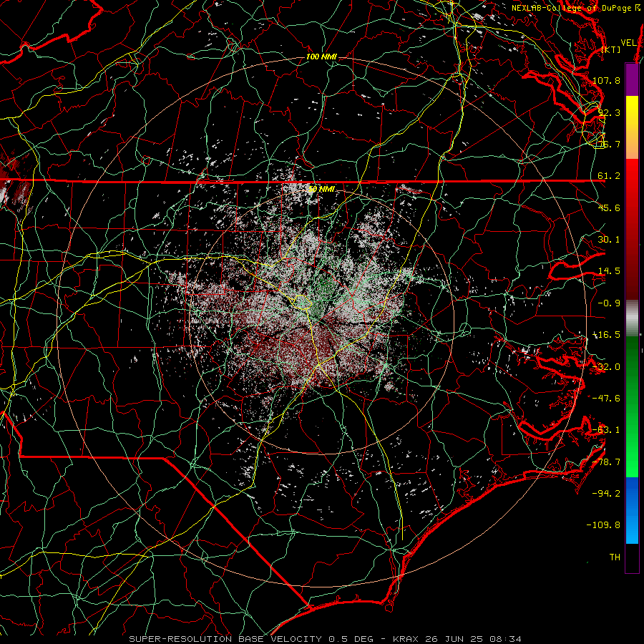The image size is (644, 644).
Task: Click the 50 NMI range ring label
Action: (321, 189)
